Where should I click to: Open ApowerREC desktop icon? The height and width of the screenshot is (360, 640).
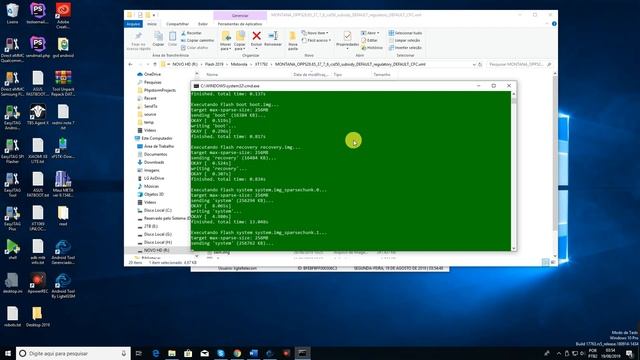coord(38,283)
